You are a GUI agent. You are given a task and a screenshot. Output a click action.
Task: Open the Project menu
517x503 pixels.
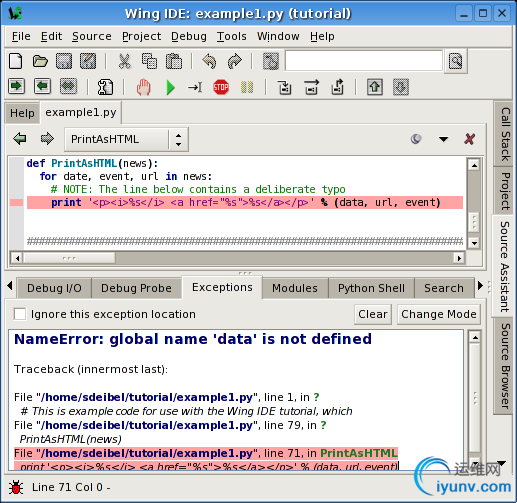(141, 36)
